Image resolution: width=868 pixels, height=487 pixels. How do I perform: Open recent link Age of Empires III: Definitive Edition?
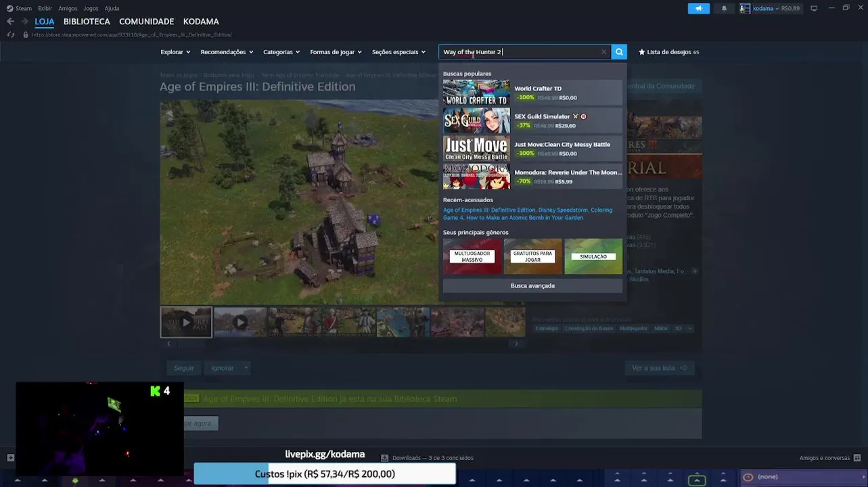pos(489,210)
